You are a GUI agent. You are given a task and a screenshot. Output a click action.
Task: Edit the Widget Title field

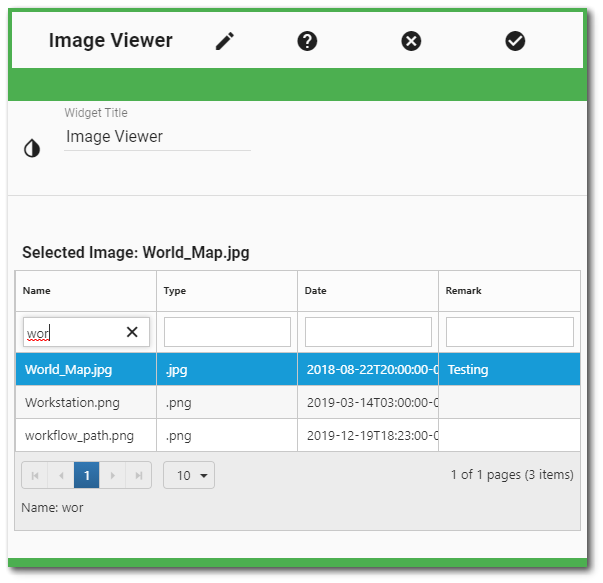(157, 137)
